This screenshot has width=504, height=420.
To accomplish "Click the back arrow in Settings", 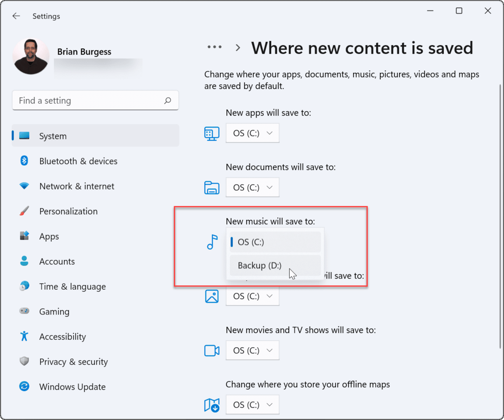I will pyautogui.click(x=16, y=16).
